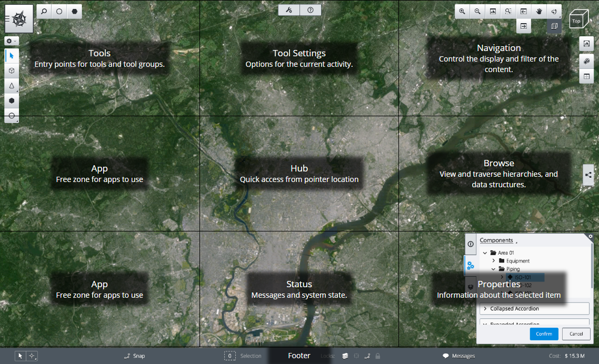Viewport: 599px width, 364px height.
Task: Open the Components title dropdown
Action: click(498, 240)
